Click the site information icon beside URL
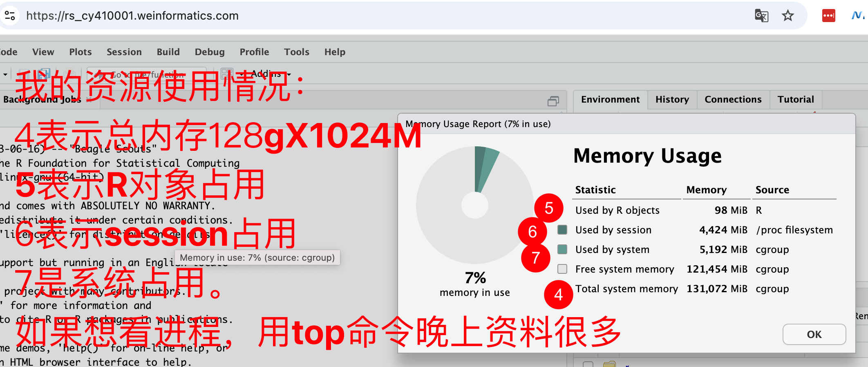The width and height of the screenshot is (868, 367). (10, 16)
